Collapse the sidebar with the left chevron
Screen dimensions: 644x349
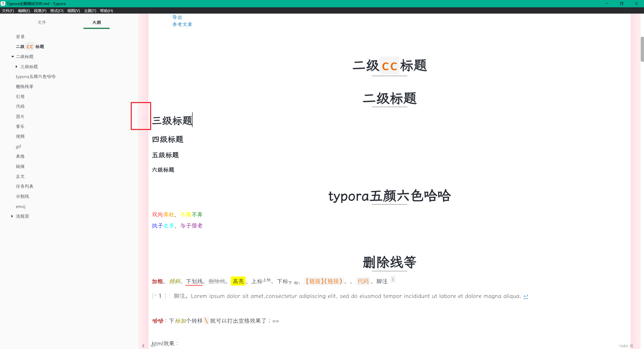pyautogui.click(x=143, y=346)
